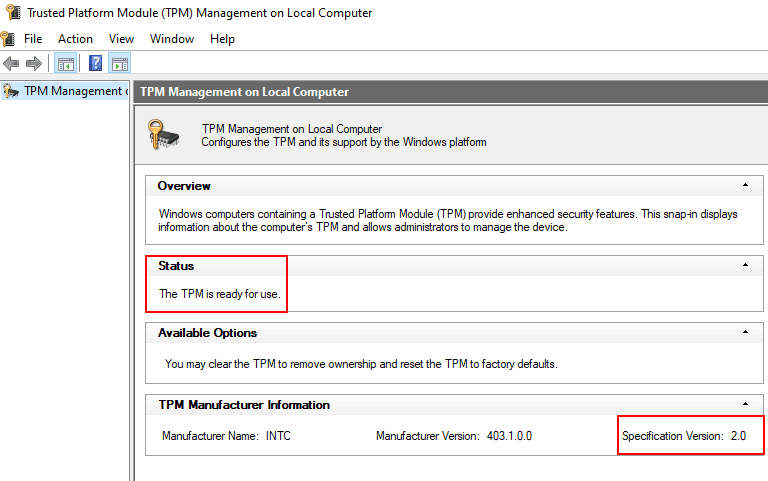Click the window title bar text
768x481 pixels.
coord(199,13)
